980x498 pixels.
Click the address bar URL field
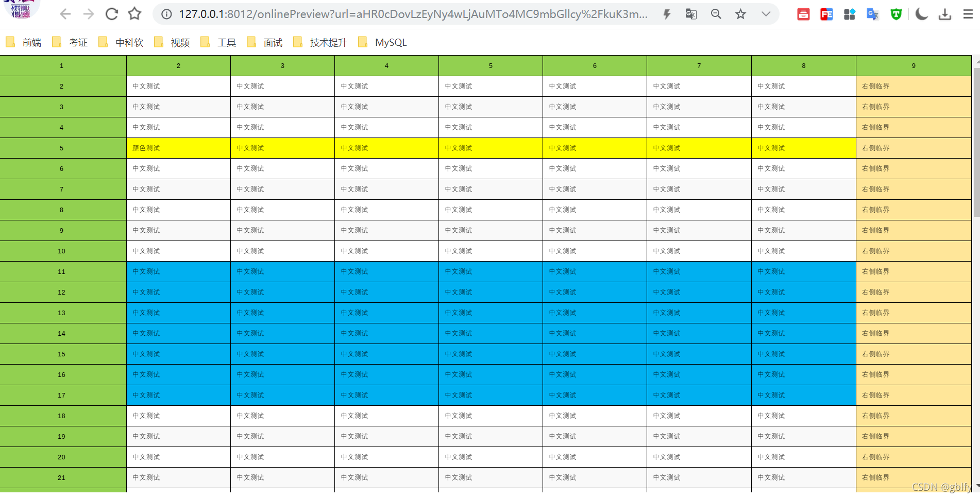click(413, 14)
